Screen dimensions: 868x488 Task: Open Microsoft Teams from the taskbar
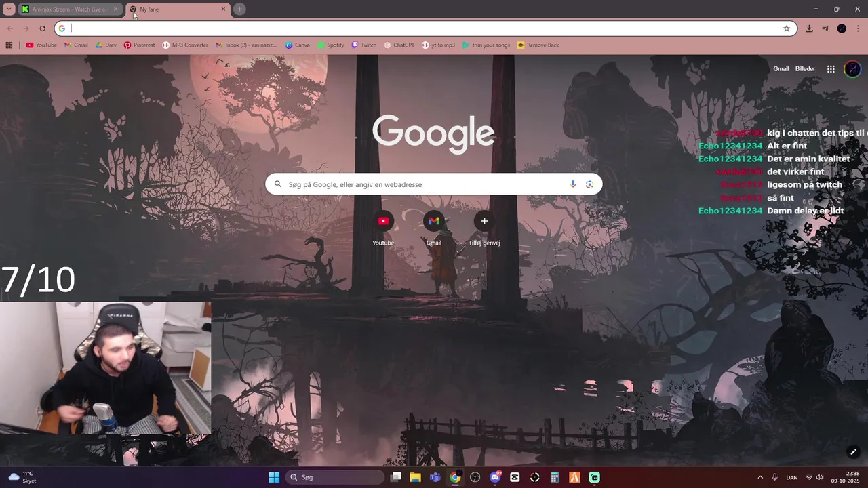click(x=435, y=477)
